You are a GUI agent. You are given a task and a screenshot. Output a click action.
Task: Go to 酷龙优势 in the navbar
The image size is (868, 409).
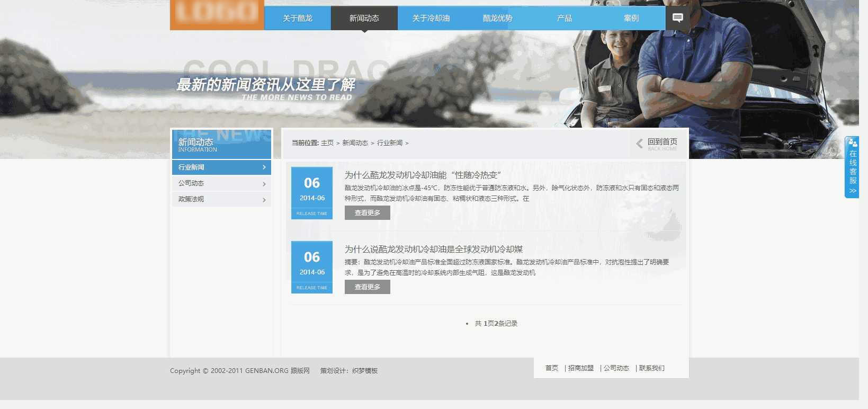[498, 18]
